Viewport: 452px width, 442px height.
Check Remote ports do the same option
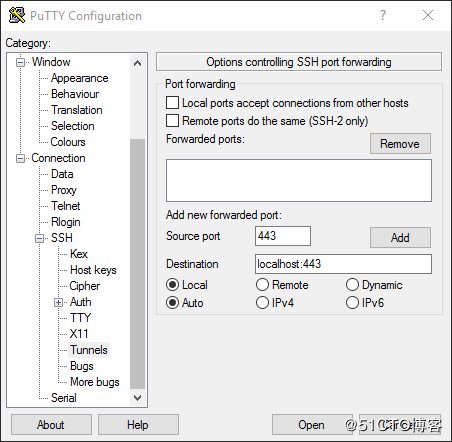172,121
